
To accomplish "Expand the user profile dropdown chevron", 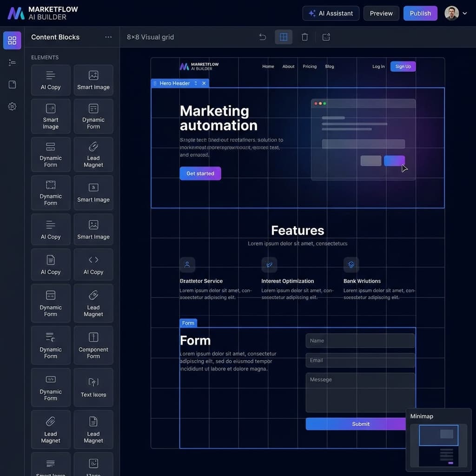I will tap(464, 13).
